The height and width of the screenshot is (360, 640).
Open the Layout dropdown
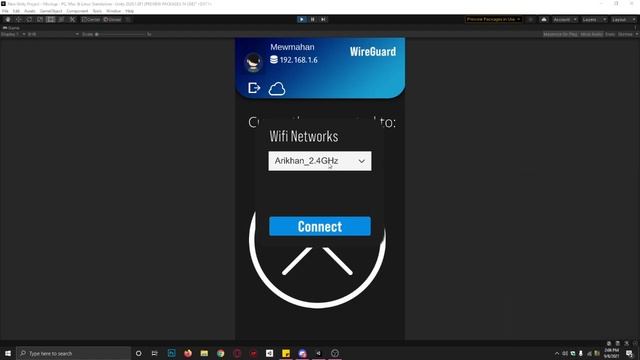(623, 20)
